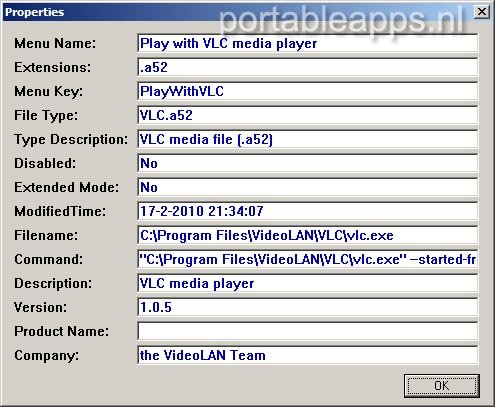Click the Properties title bar text

[34, 12]
